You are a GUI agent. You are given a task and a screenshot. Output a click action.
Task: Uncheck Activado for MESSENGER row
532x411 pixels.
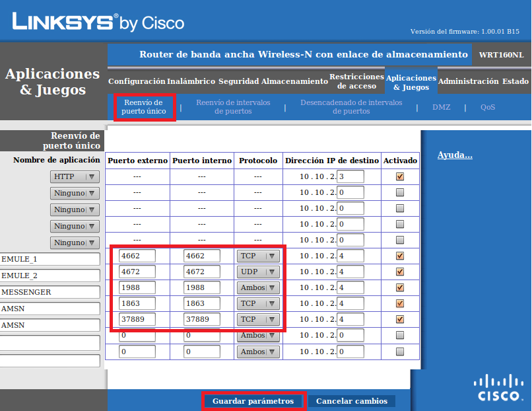point(400,287)
